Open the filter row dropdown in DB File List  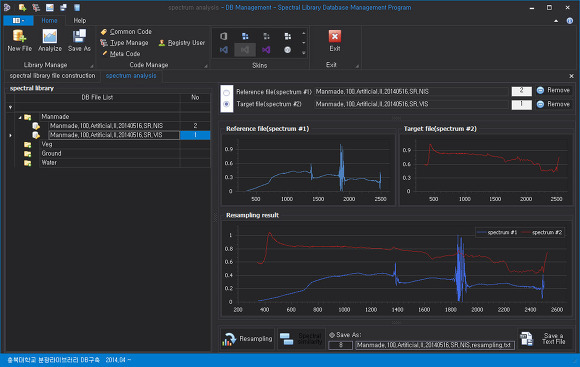point(10,107)
